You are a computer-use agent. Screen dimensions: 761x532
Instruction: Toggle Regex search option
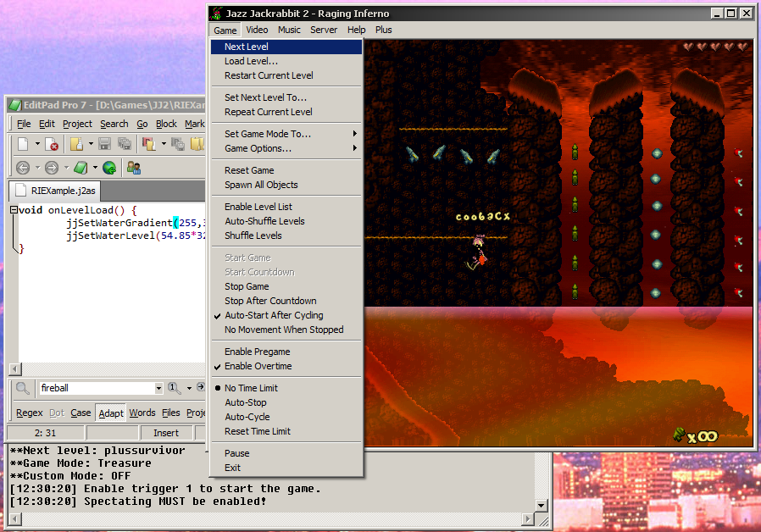coord(30,413)
